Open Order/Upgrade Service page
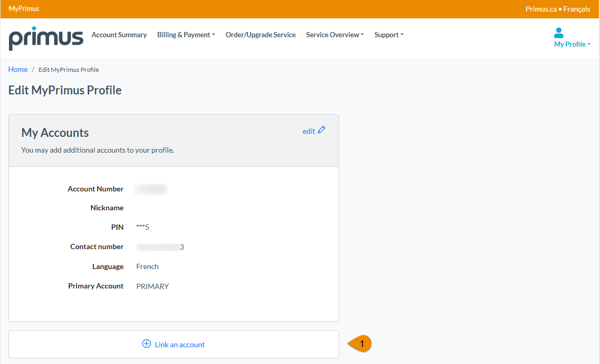 click(x=260, y=35)
